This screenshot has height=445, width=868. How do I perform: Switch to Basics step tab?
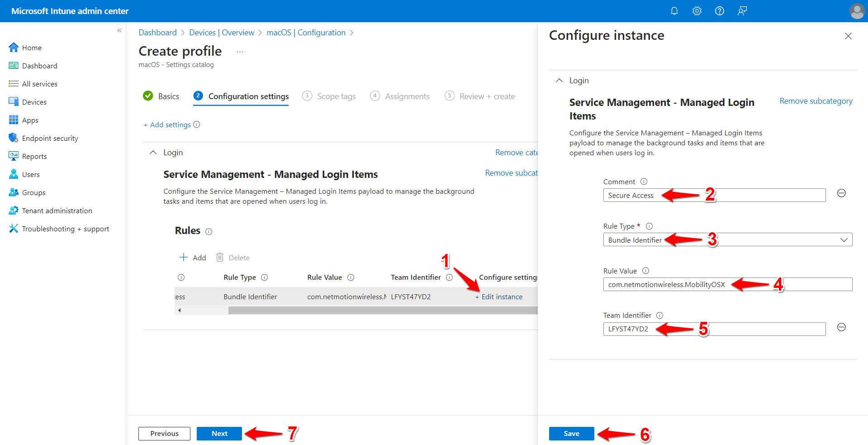click(x=161, y=96)
